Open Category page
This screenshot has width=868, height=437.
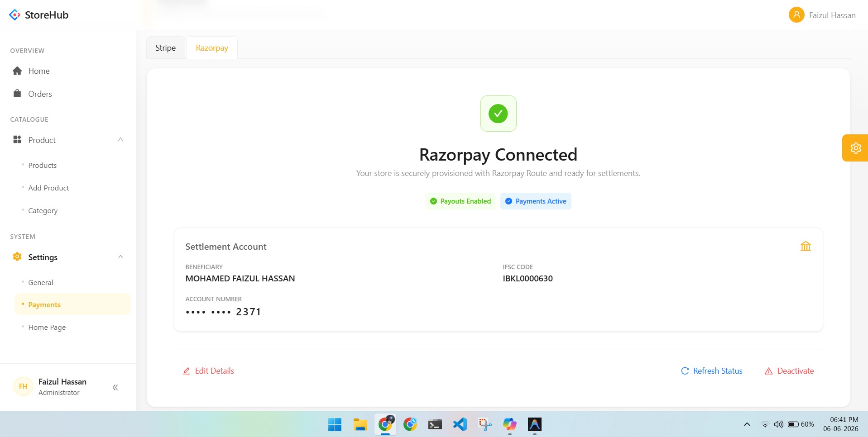43,210
